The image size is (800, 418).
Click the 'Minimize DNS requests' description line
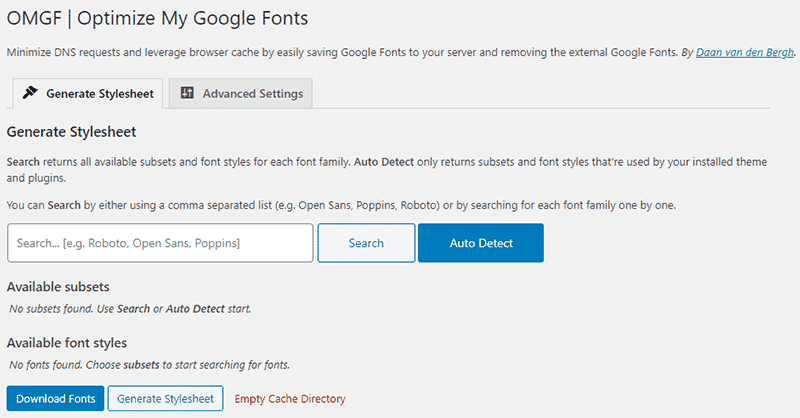340,51
